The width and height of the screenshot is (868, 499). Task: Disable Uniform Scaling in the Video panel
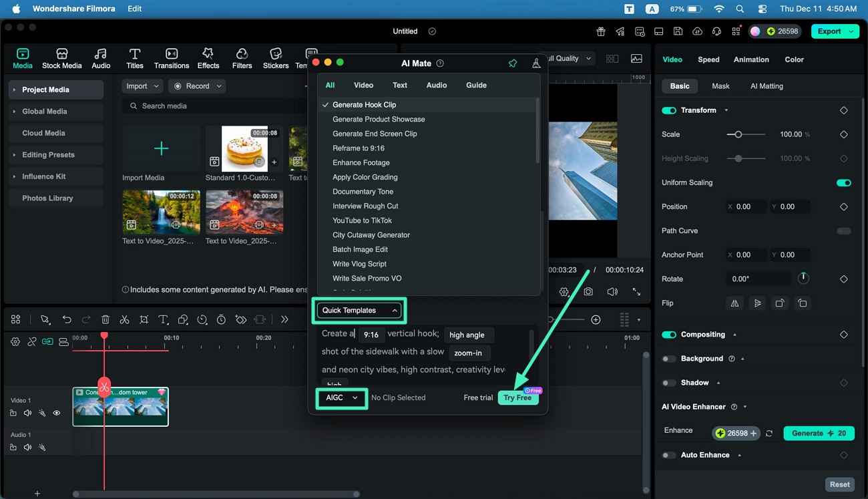[x=843, y=182]
